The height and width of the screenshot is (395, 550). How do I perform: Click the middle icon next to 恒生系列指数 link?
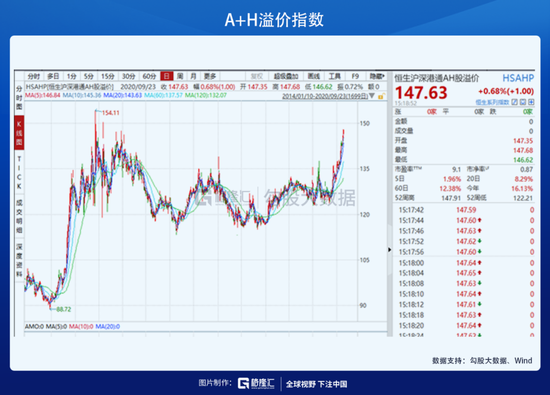(x=523, y=102)
